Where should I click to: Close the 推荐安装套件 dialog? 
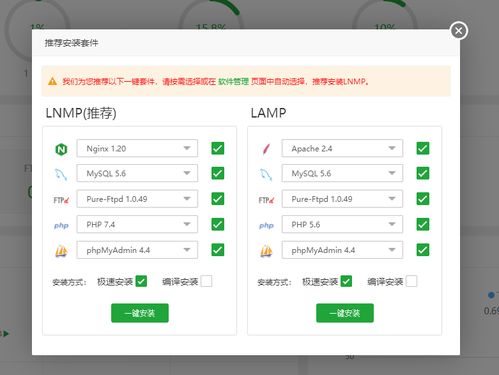coord(459,31)
